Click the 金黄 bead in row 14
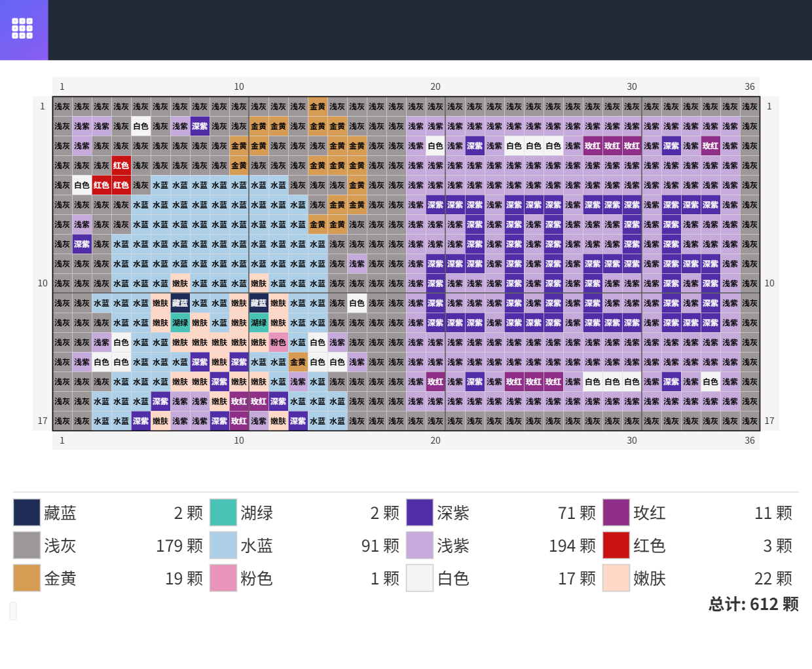 coord(298,362)
